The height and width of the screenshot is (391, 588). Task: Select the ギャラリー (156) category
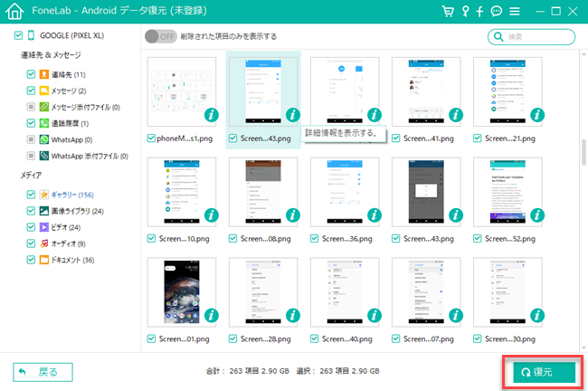pyautogui.click(x=72, y=195)
